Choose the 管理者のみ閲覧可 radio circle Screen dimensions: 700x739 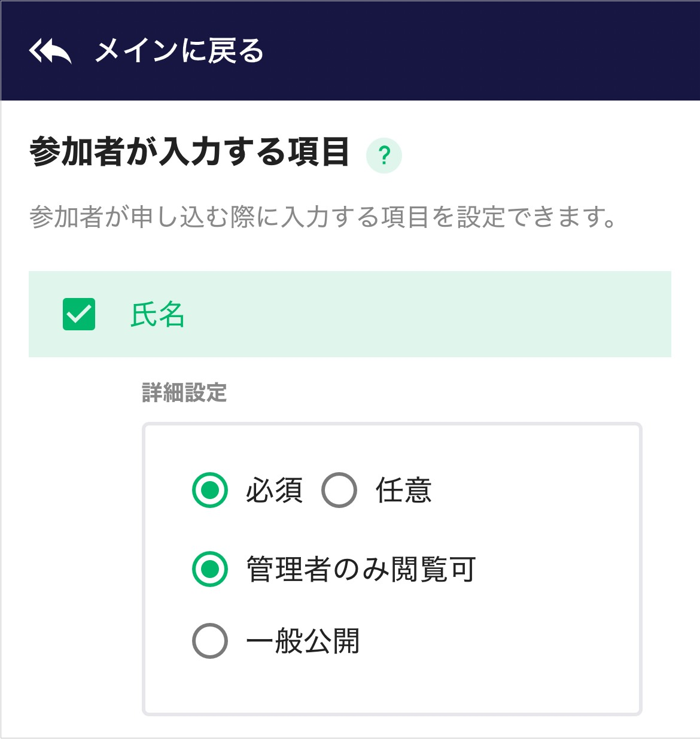click(x=210, y=569)
